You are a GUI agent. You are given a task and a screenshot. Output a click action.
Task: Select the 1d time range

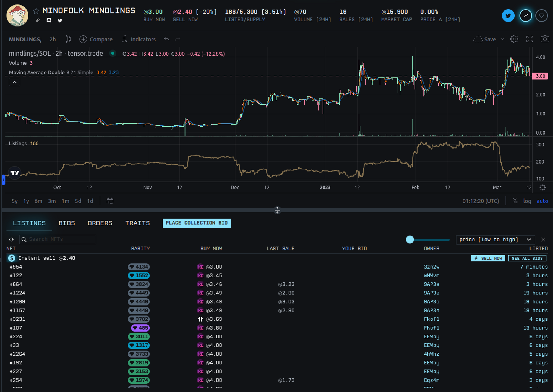tap(90, 201)
